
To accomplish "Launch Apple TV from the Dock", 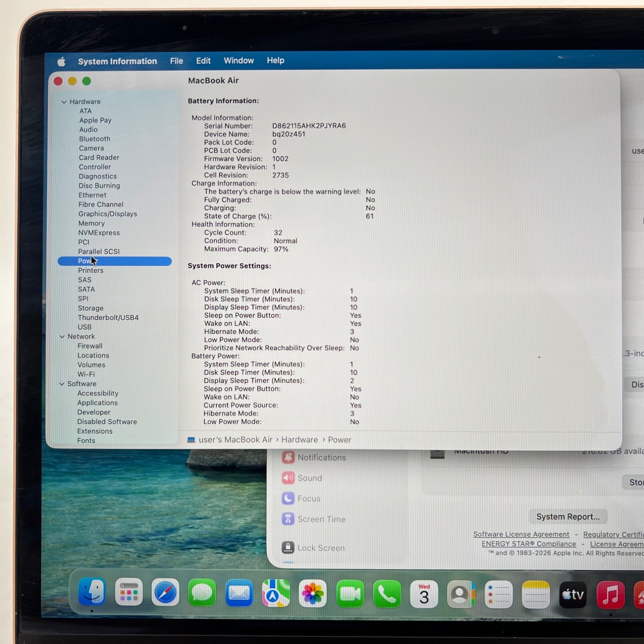I will click(573, 595).
